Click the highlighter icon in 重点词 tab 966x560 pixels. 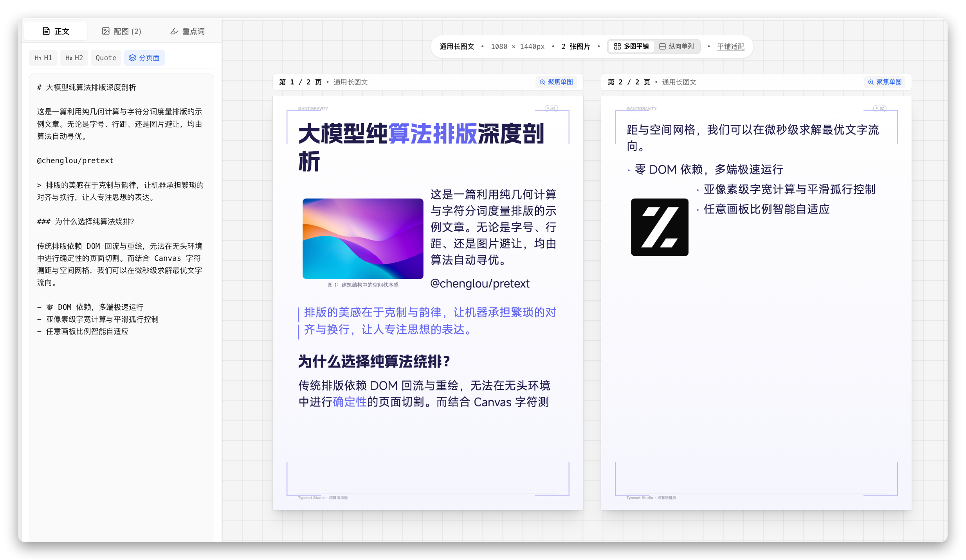[x=174, y=31]
